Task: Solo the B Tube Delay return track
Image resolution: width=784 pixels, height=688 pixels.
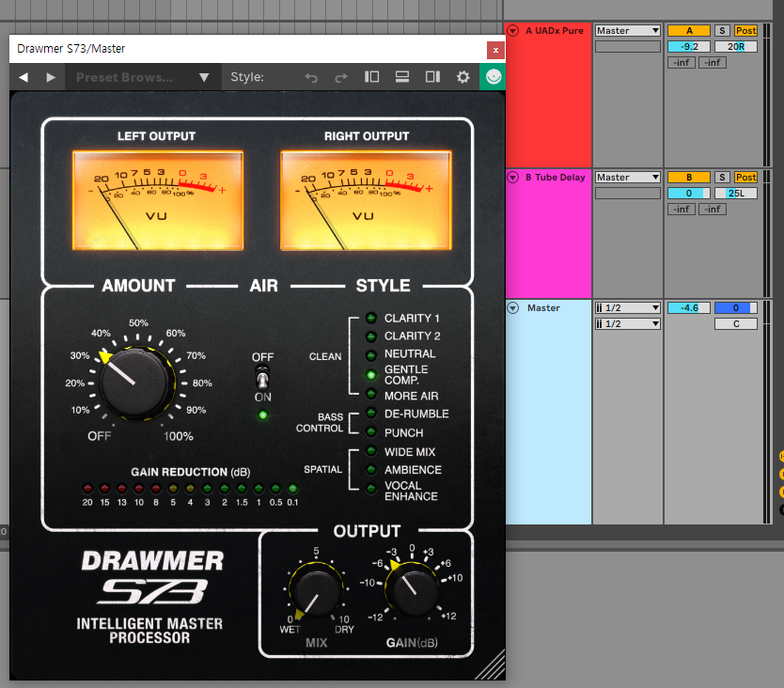Action: click(x=722, y=177)
